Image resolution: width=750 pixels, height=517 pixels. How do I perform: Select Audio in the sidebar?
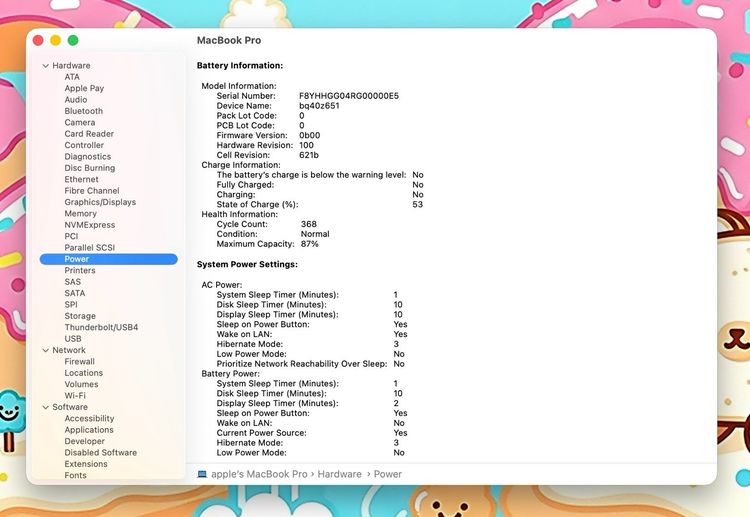pyautogui.click(x=76, y=99)
